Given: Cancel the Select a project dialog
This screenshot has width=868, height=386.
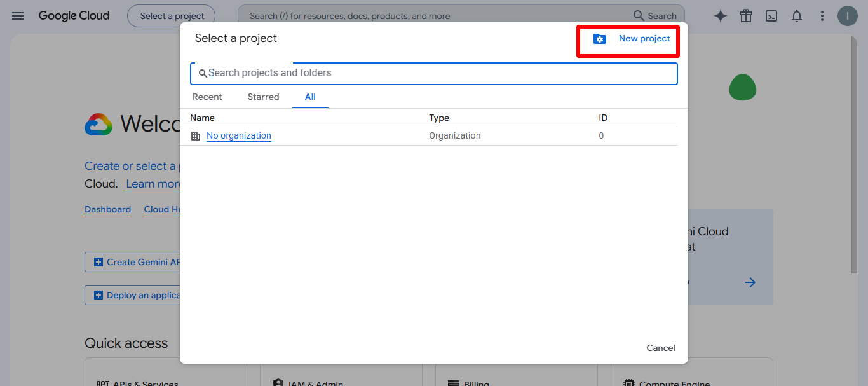Looking at the screenshot, I should click(x=661, y=348).
